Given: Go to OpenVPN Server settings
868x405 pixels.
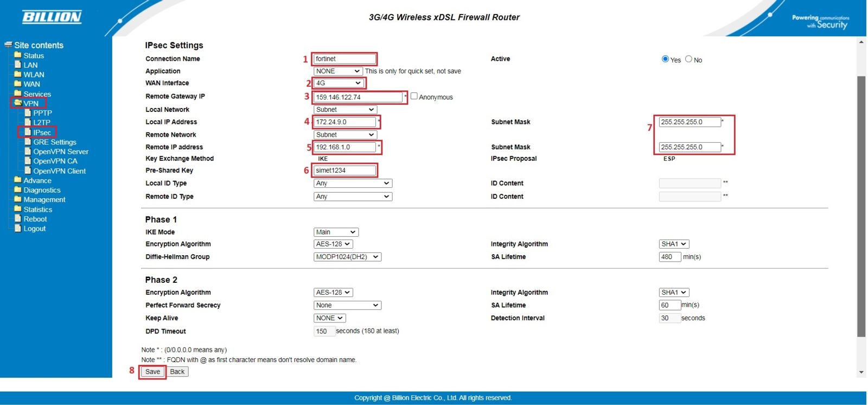Looking at the screenshot, I should coord(60,151).
